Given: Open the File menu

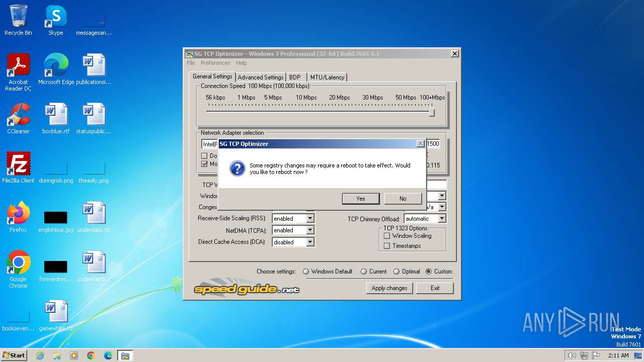Looking at the screenshot, I should pyautogui.click(x=191, y=63).
